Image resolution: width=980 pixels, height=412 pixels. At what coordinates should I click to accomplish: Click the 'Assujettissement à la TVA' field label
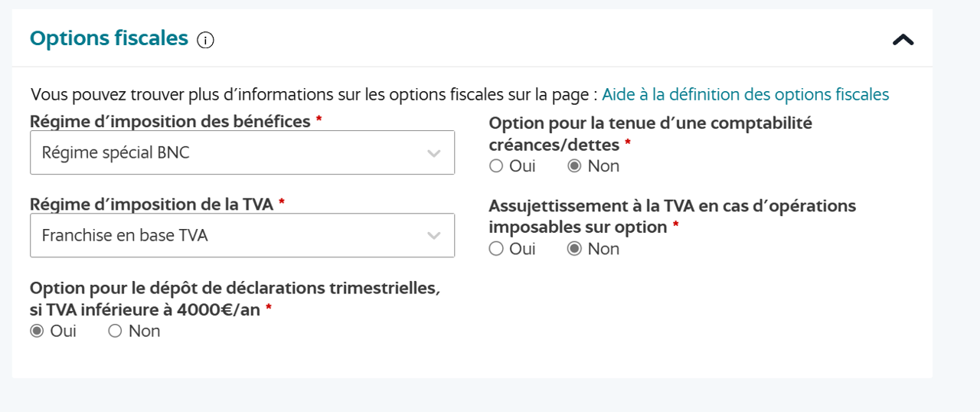pyautogui.click(x=671, y=206)
